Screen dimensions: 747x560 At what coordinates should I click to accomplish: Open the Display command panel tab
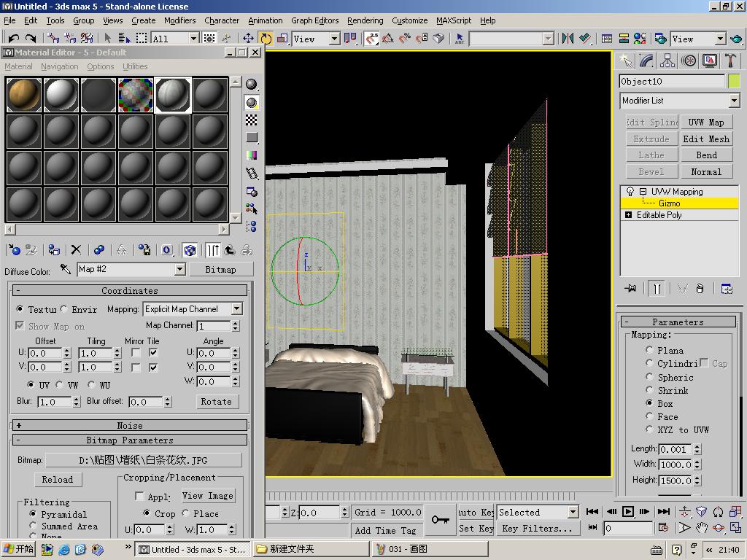point(709,61)
